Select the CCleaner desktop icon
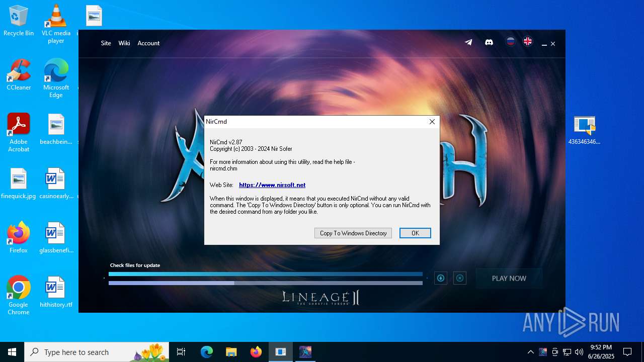The height and width of the screenshot is (362, 644). click(19, 75)
